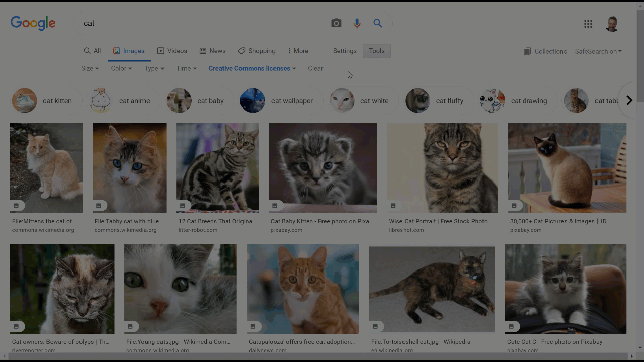Image resolution: width=644 pixels, height=362 pixels.
Task: Clear the applied search filters
Action: tap(315, 68)
